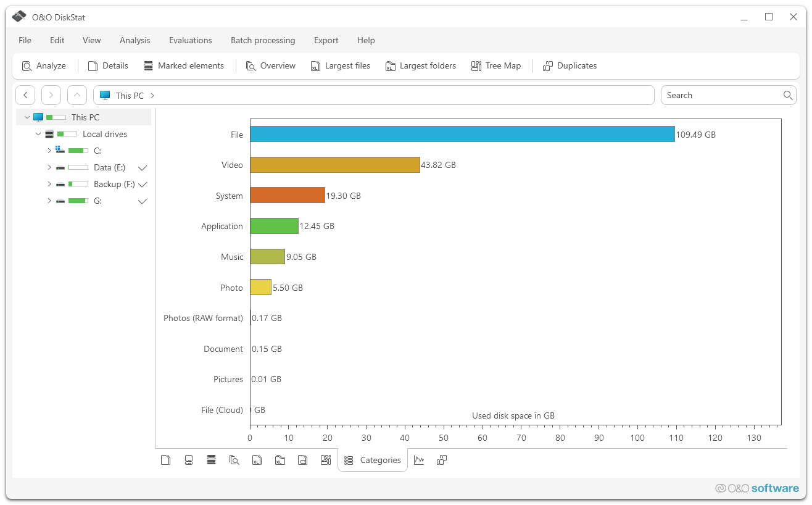Open the breadcrumb chevron after This PC
Viewport: 812px width, 505px height.
[152, 96]
